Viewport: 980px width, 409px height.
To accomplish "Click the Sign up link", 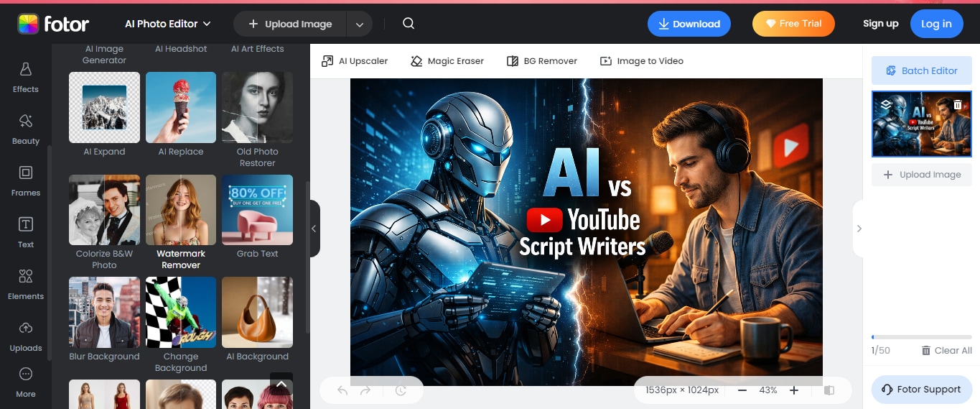I will 881,24.
